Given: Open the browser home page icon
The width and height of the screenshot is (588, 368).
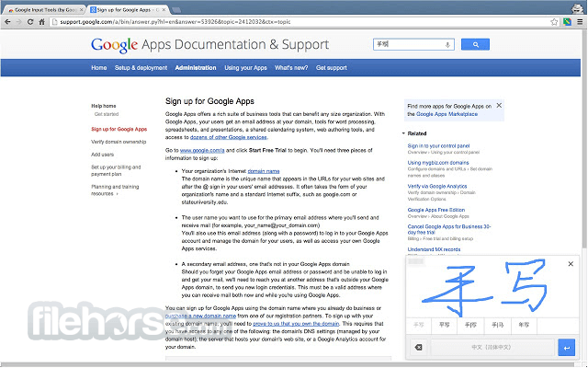Looking at the screenshot, I should [41, 22].
